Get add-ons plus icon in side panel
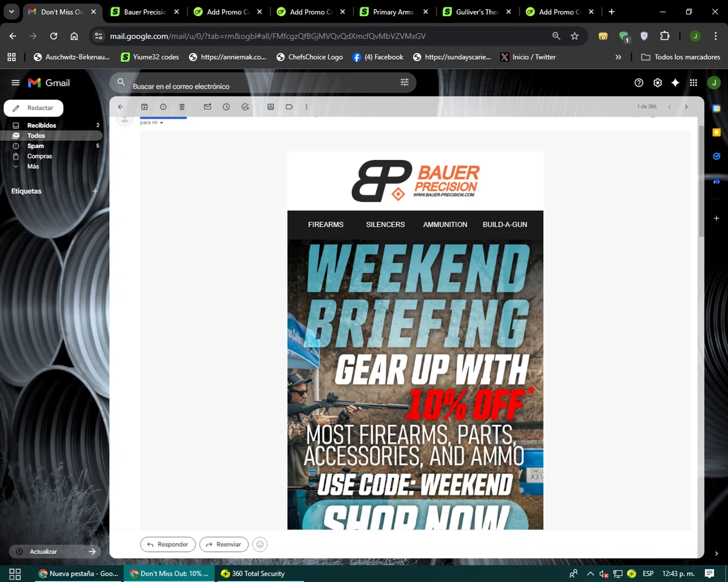Image resolution: width=728 pixels, height=582 pixels. click(716, 218)
